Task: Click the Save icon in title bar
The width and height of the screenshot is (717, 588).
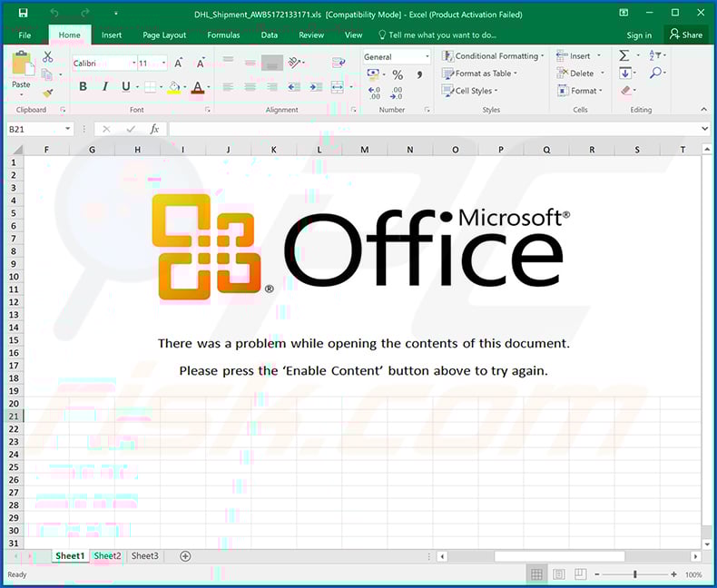Action: coord(23,13)
